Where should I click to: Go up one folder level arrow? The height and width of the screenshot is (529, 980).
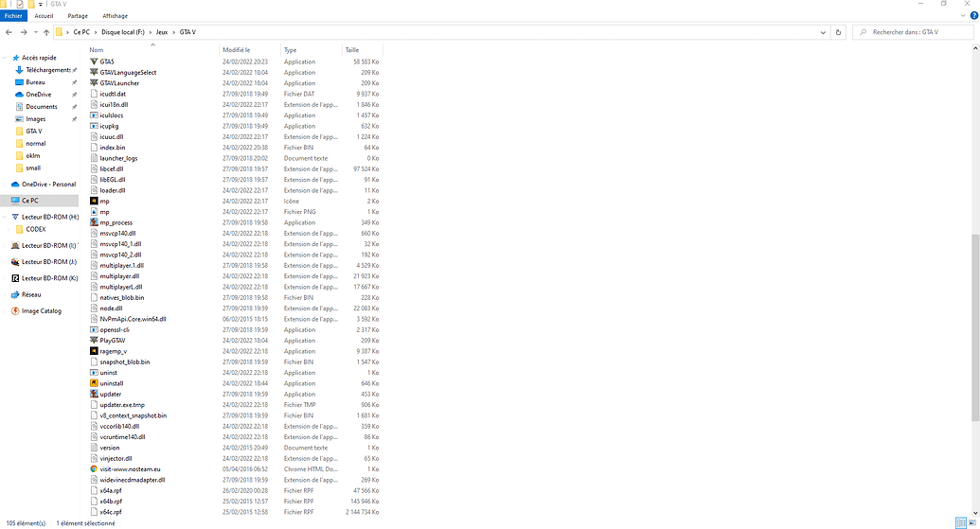pyautogui.click(x=46, y=32)
